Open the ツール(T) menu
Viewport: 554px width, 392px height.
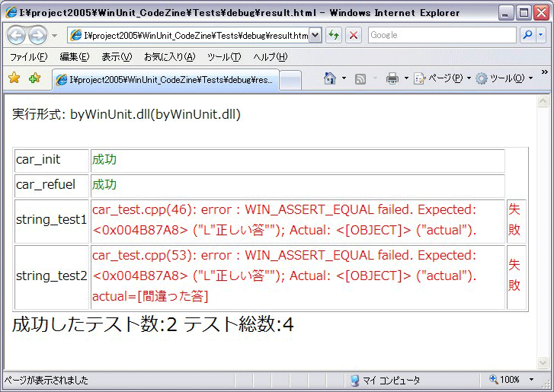224,57
